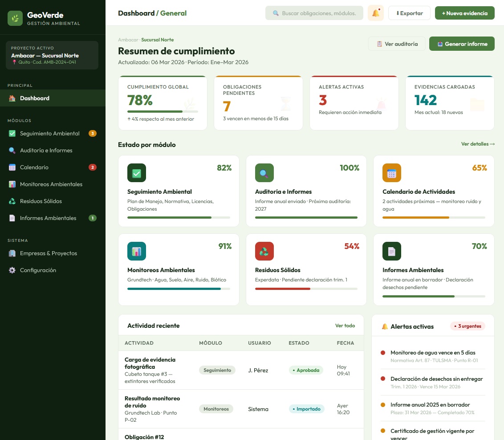The width and height of the screenshot is (504, 440).
Task: Click Auditoría e Informes magnifier icon in sidebar
Action: click(12, 151)
